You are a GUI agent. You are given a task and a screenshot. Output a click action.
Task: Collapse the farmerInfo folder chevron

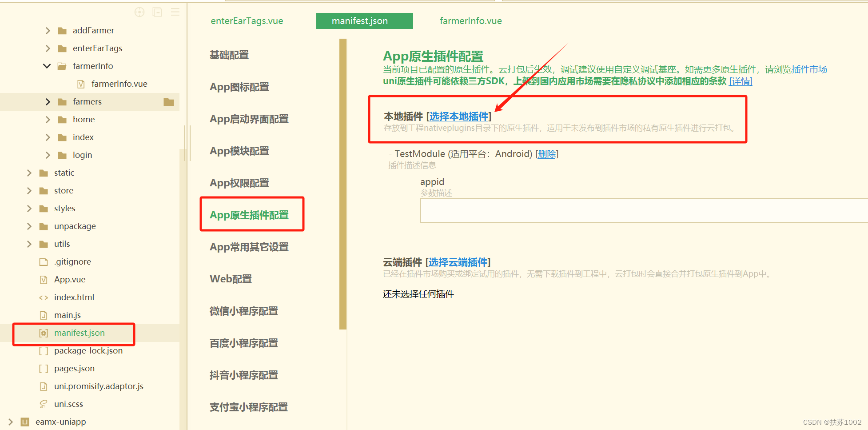[x=47, y=66]
